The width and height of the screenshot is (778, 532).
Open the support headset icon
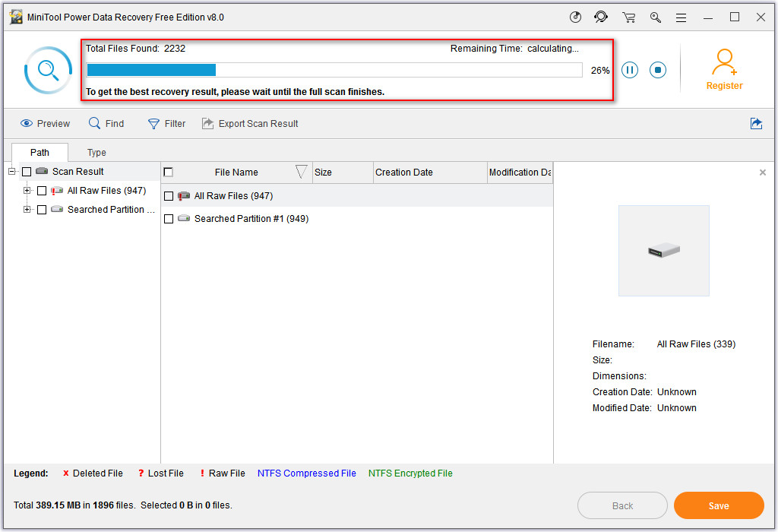click(x=601, y=17)
